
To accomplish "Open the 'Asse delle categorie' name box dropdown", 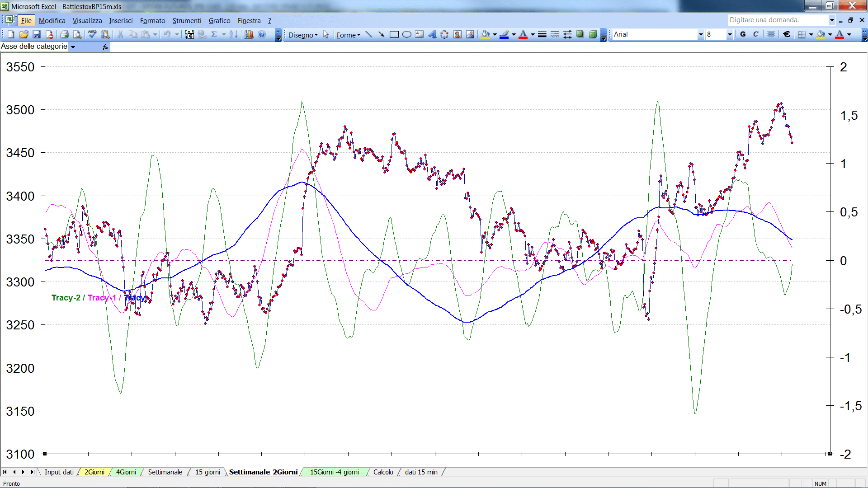I will coord(73,47).
